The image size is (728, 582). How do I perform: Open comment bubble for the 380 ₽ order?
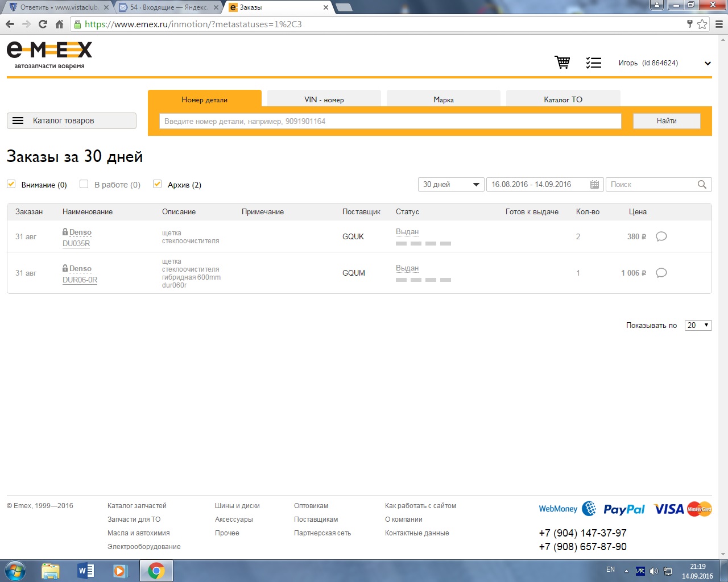pyautogui.click(x=661, y=236)
